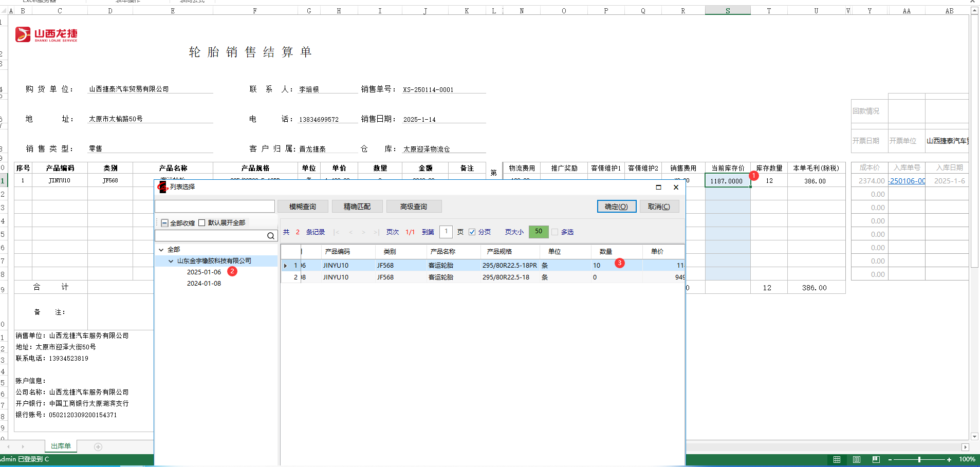Click the zoom in plus icon
Screen dimensions: 980x467
click(x=949, y=459)
